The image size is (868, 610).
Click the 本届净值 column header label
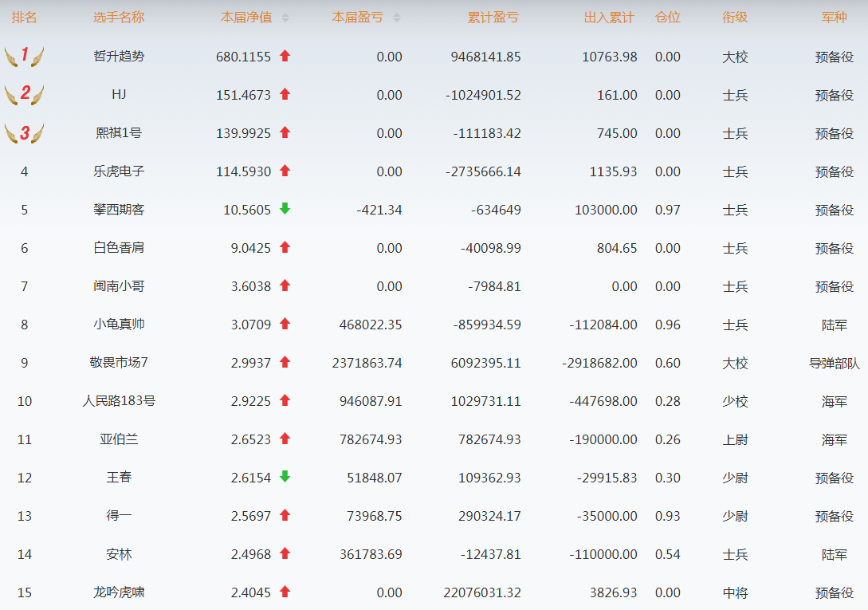click(x=246, y=18)
